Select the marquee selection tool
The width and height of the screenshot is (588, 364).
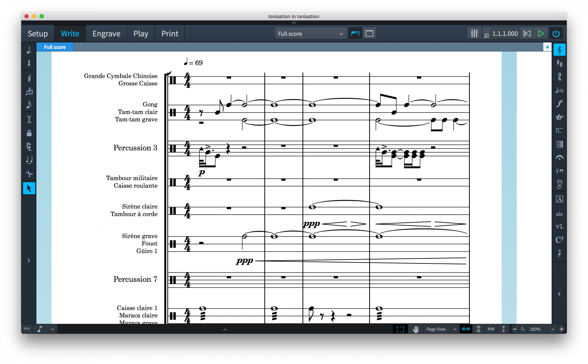pyautogui.click(x=400, y=329)
